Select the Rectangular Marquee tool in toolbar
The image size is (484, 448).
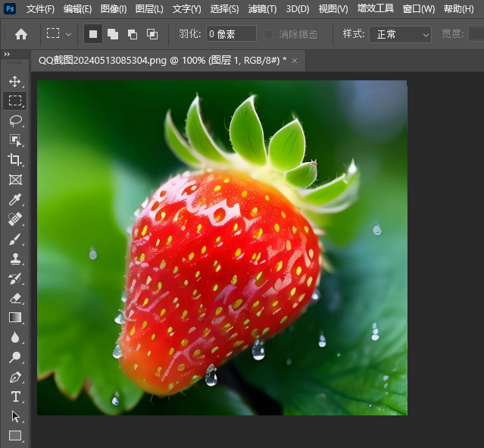point(15,101)
